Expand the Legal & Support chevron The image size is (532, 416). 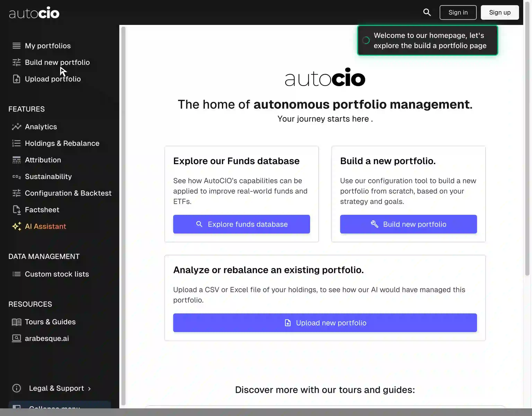coord(89,389)
